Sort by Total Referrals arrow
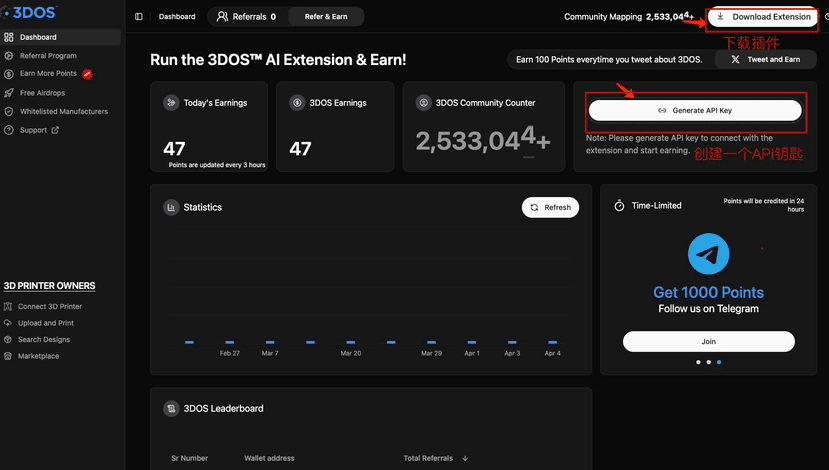 pyautogui.click(x=465, y=458)
